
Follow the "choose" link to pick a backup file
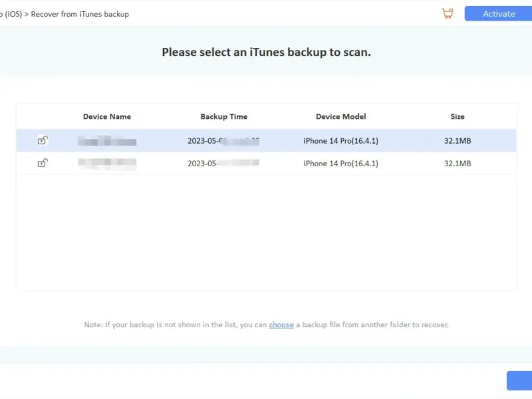tap(281, 325)
